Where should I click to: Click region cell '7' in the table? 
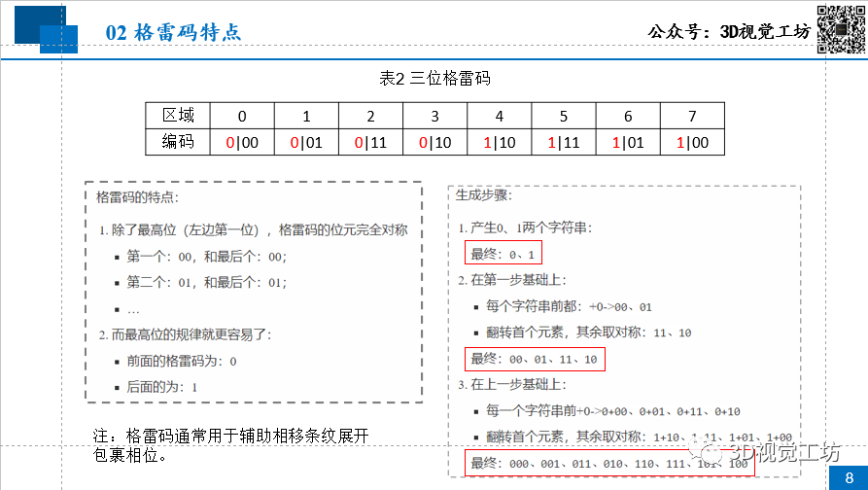click(x=692, y=116)
